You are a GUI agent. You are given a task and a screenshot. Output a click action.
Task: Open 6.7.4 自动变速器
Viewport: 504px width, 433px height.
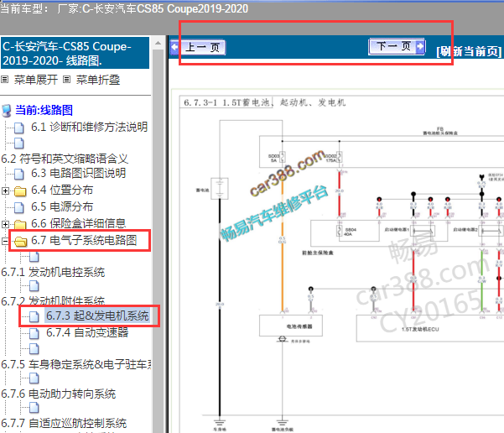(87, 332)
